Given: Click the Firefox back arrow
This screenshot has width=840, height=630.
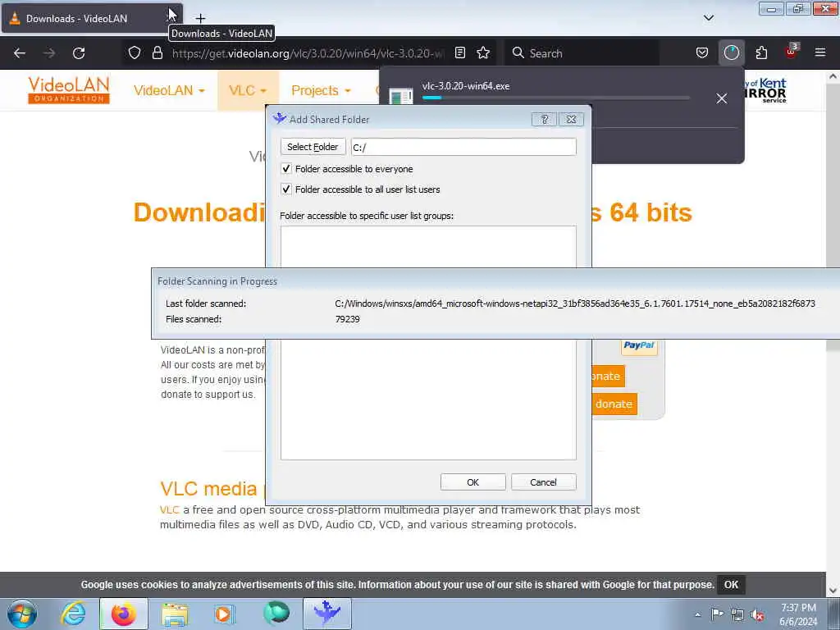Looking at the screenshot, I should pyautogui.click(x=20, y=53).
